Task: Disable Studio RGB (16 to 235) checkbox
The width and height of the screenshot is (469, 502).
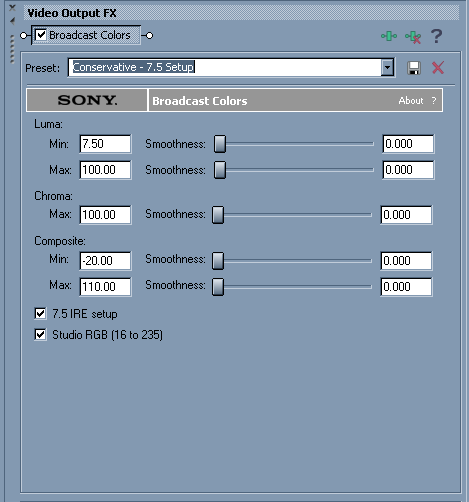Action: click(40, 334)
